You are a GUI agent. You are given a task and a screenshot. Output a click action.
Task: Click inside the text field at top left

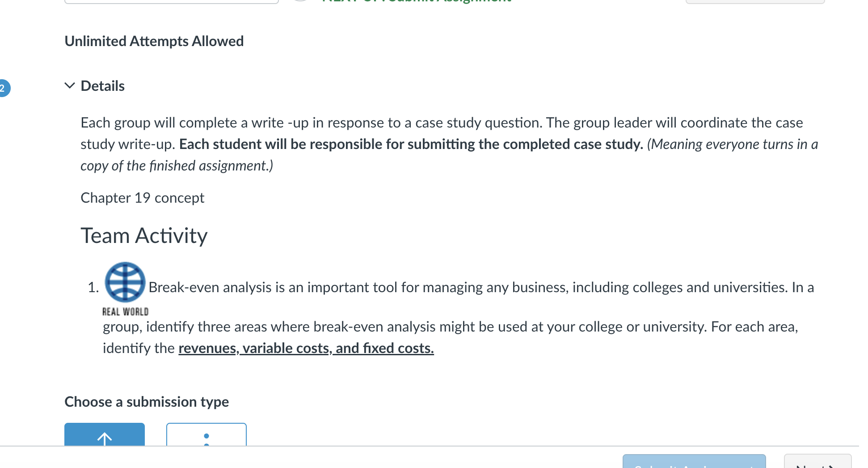click(x=171, y=1)
